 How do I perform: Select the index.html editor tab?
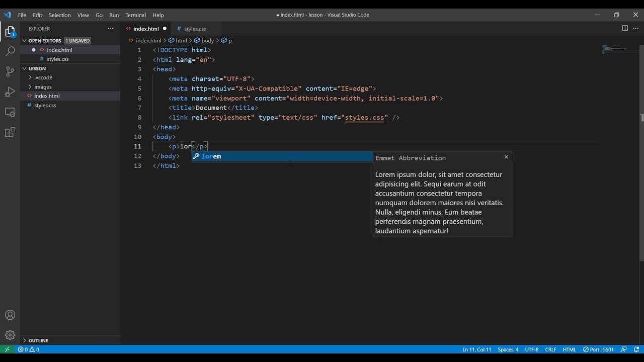click(146, 29)
